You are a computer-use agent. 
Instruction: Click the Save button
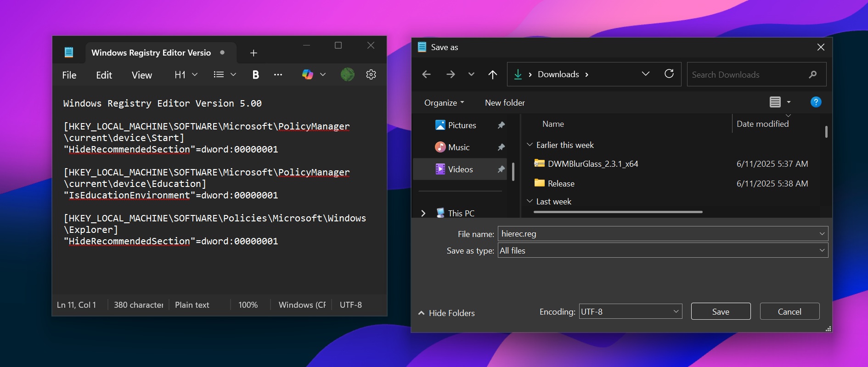click(x=721, y=311)
